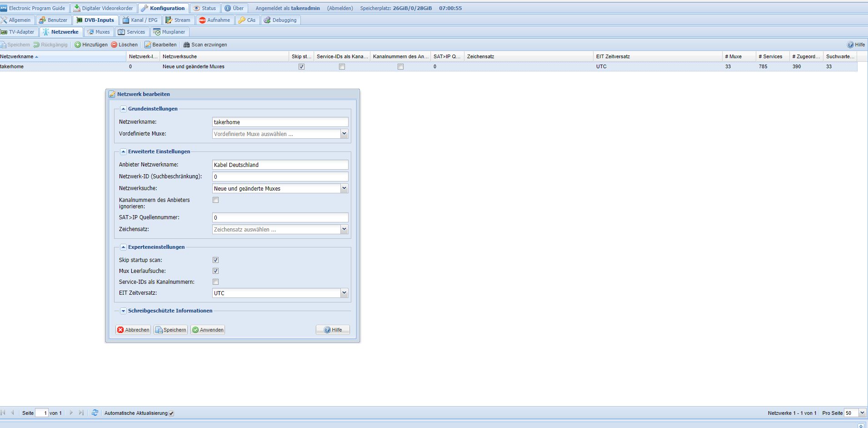Sort by # Services column header
Viewport: 868px width, 428px height.
click(772, 56)
